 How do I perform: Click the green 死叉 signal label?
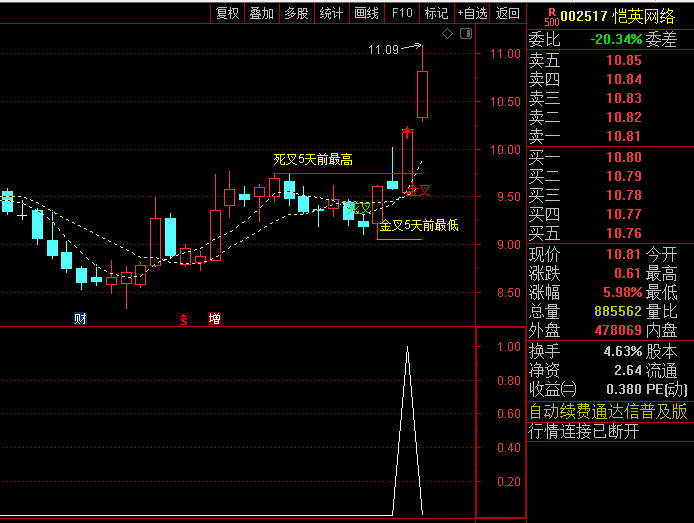pos(359,208)
